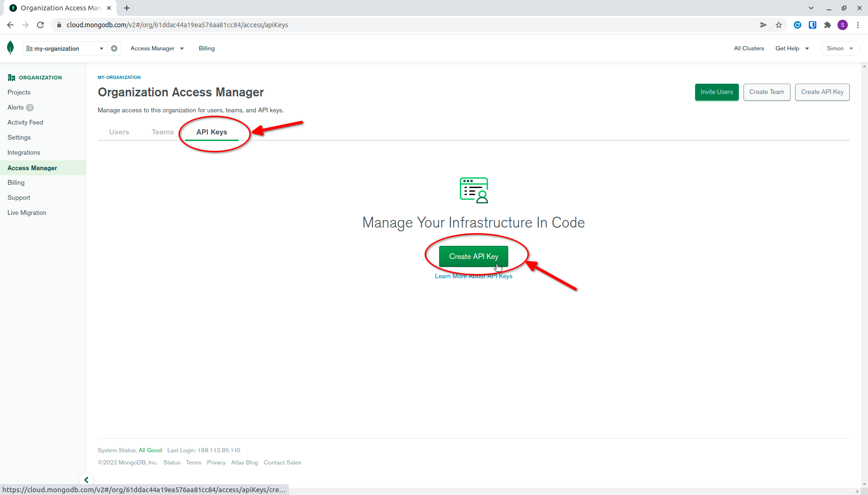This screenshot has height=495, width=868.
Task: Click the browser address bar URL
Action: point(177,25)
